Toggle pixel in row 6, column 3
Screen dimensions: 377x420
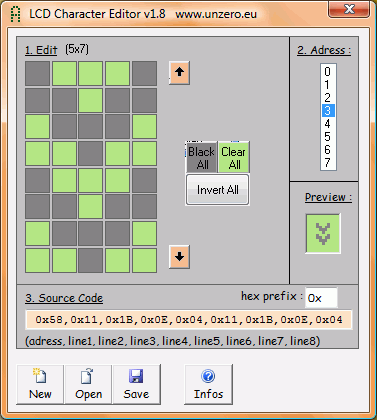pos(91,207)
